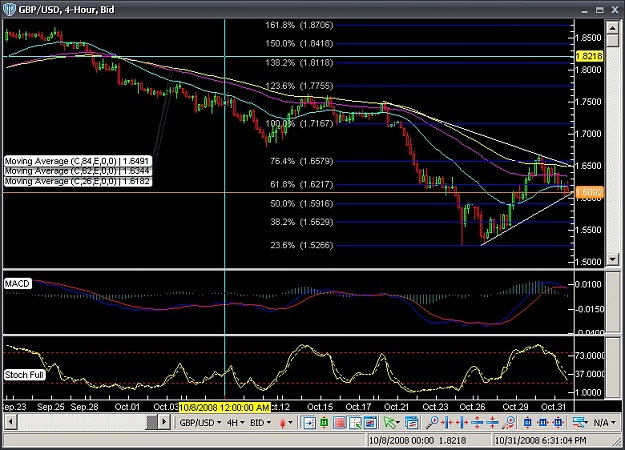The height and width of the screenshot is (450, 625).
Task: Click the price axis scroll down arrow
Action: pos(612,259)
